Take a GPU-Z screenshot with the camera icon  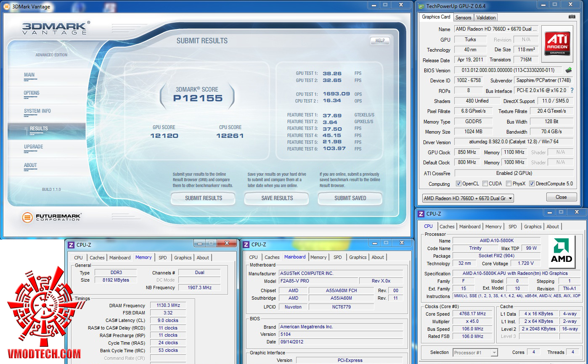click(x=572, y=17)
